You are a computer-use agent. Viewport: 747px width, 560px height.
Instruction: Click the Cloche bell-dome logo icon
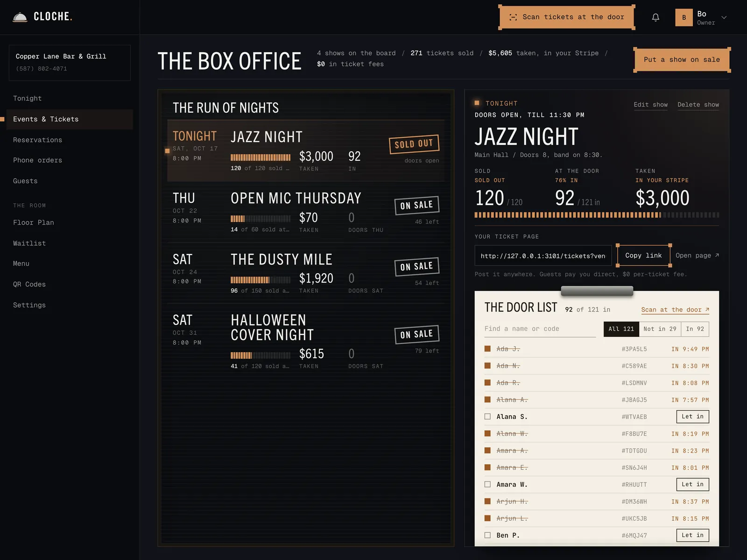[20, 17]
